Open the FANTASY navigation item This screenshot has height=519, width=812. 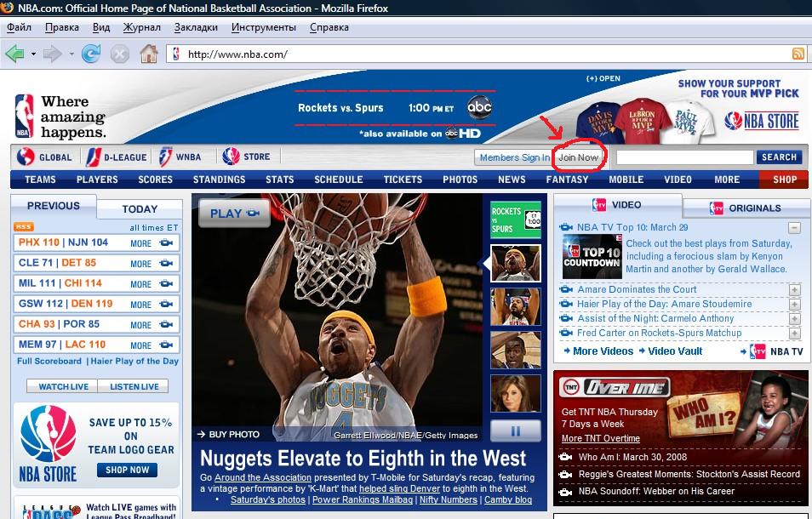coord(567,180)
